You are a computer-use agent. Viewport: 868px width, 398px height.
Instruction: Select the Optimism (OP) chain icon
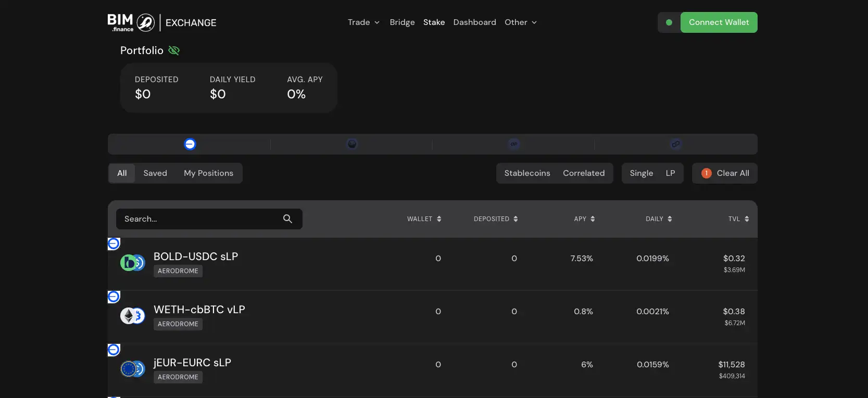[513, 144]
